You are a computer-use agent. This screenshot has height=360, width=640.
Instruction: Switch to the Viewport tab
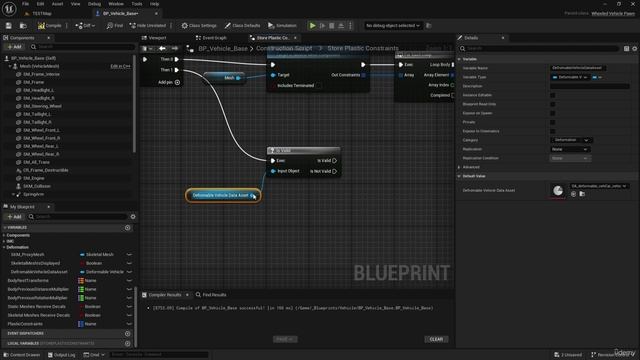[x=154, y=38]
